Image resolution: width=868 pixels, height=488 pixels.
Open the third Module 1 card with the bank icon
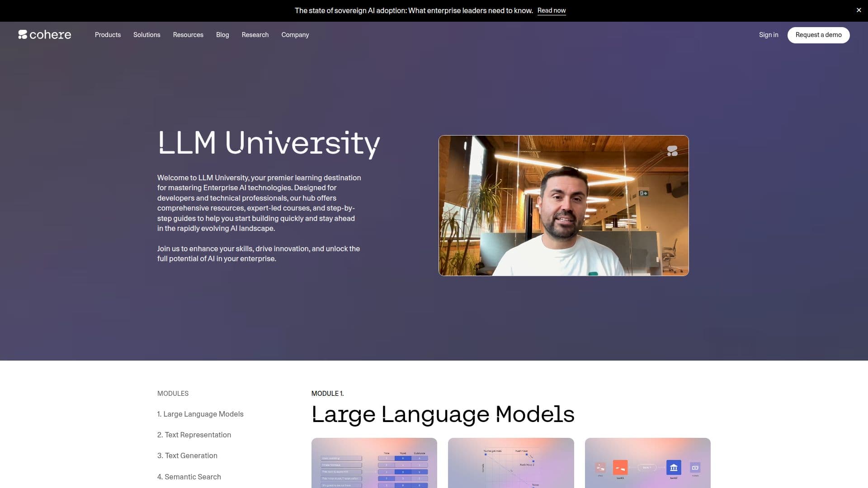coord(647,463)
